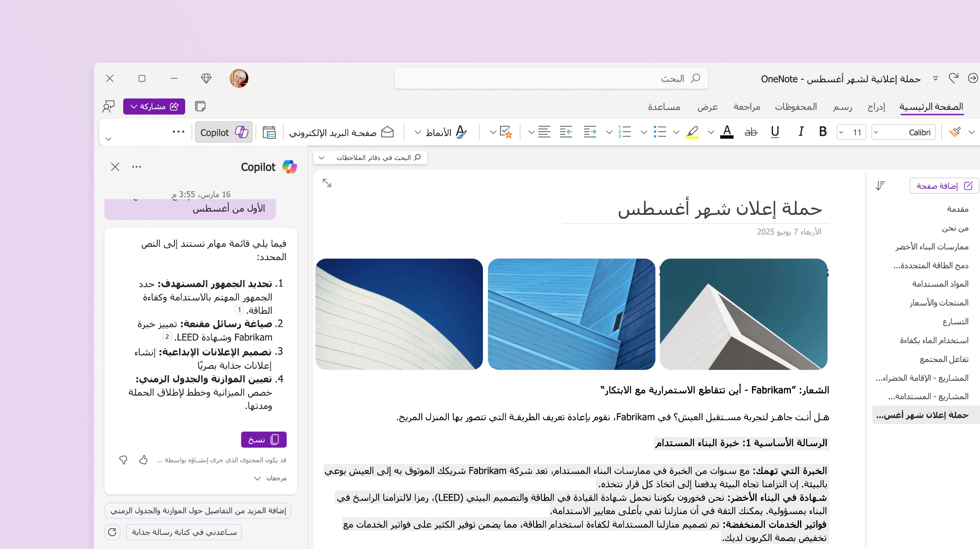Click the ساعدني في كتابة رسالة جذابة suggestion
Image resolution: width=980 pixels, height=549 pixels.
[184, 532]
